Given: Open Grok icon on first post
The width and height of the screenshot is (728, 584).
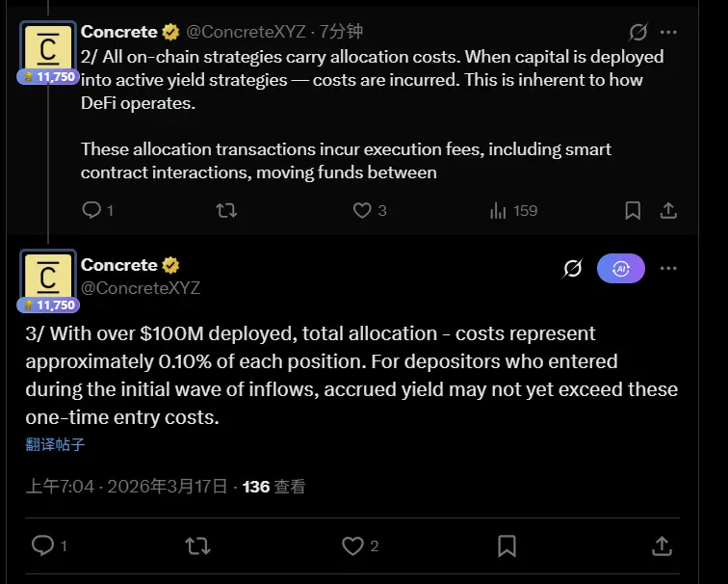Looking at the screenshot, I should coord(637,33).
